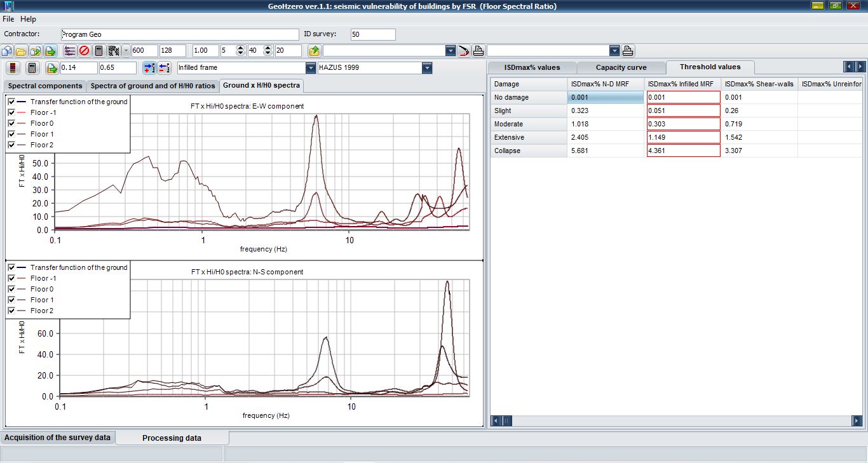Decrease the value 5 with its spinner down arrow

pos(241,54)
